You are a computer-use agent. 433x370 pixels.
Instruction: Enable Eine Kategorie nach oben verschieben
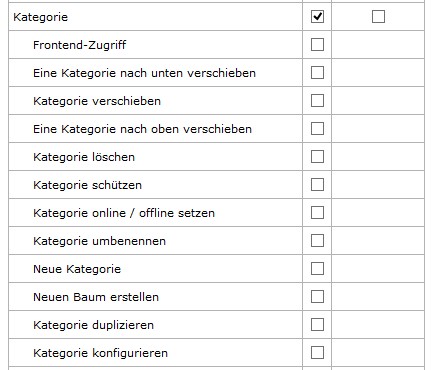(317, 128)
